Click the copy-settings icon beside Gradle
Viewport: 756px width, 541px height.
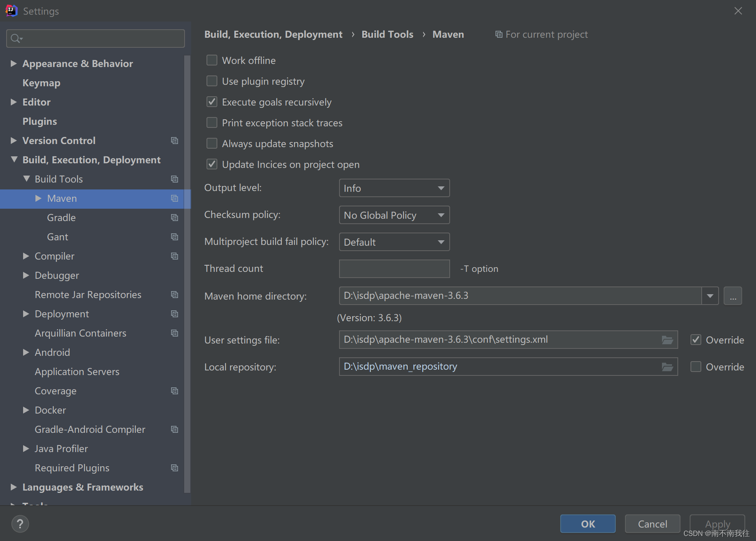[x=175, y=218]
